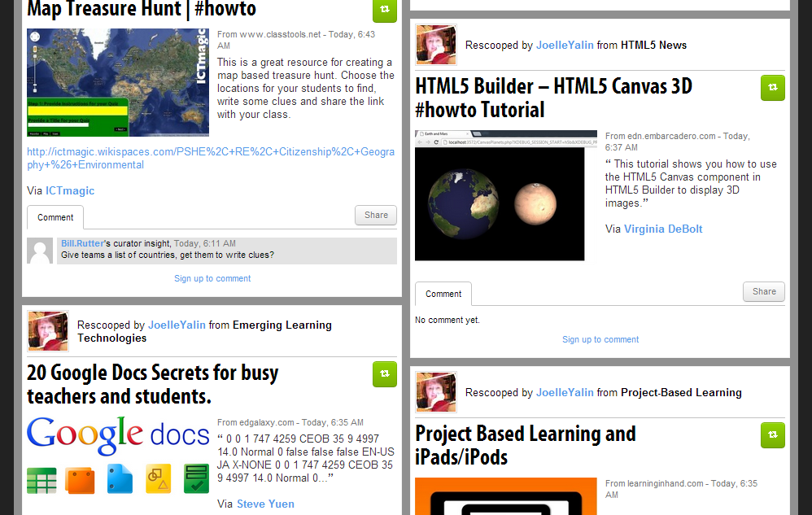Open HTML5 News topic link

point(653,45)
